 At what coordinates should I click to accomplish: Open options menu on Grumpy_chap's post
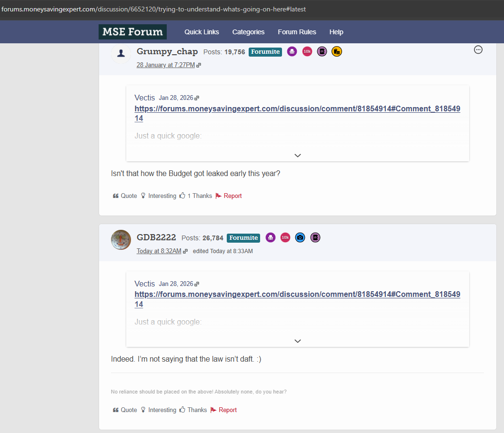(x=478, y=49)
